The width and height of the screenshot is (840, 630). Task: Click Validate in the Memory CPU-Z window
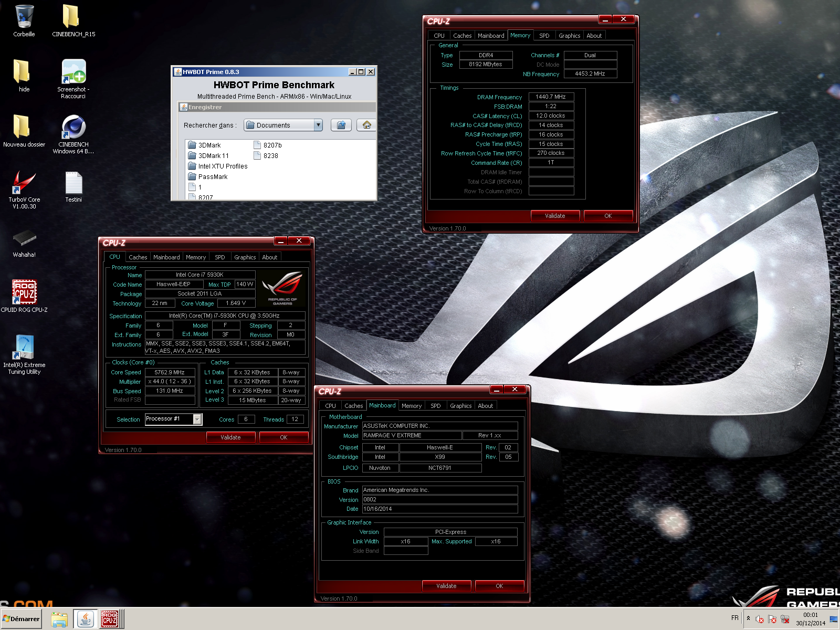[x=555, y=216]
